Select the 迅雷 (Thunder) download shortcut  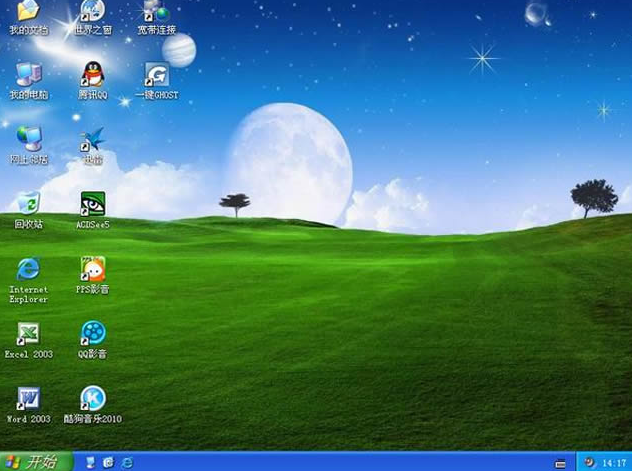click(93, 139)
